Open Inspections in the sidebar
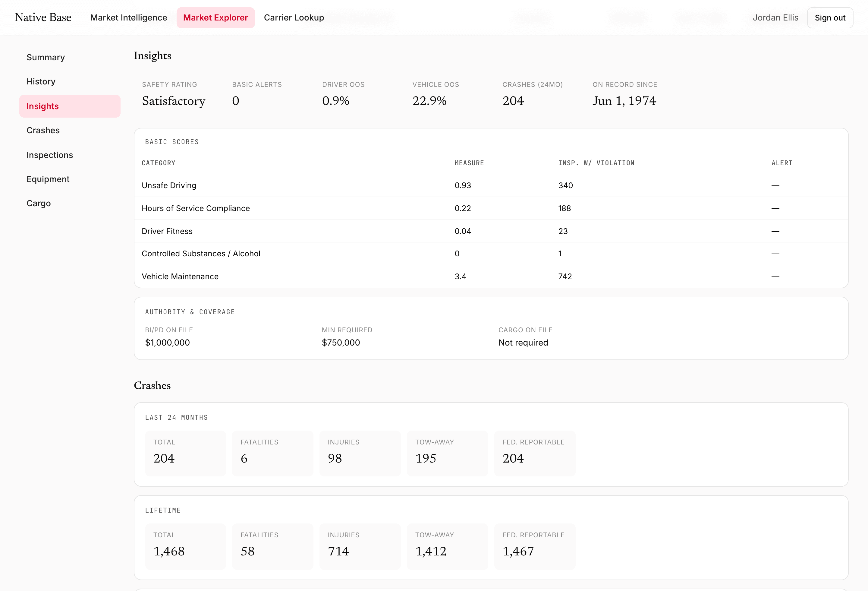This screenshot has width=868, height=591. click(69, 155)
